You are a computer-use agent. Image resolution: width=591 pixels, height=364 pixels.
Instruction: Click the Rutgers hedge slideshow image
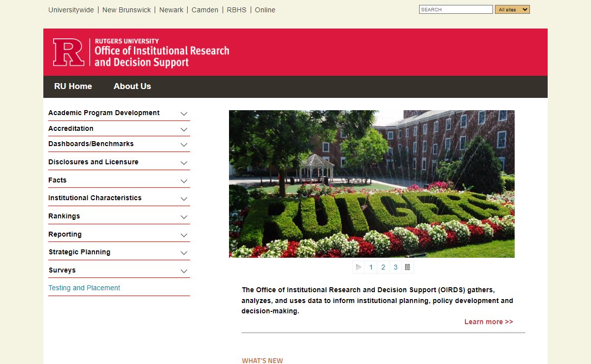tap(372, 184)
